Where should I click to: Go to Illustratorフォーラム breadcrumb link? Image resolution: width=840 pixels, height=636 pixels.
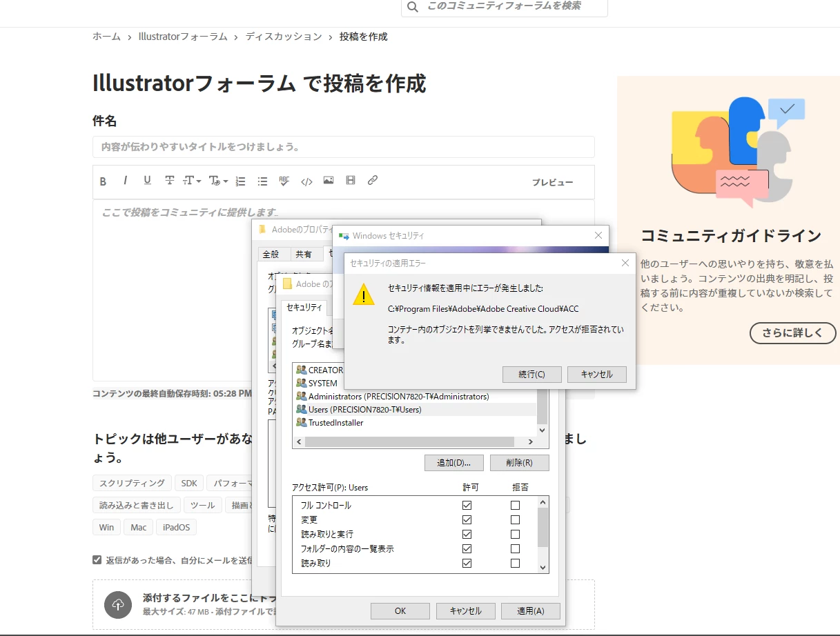tap(183, 37)
